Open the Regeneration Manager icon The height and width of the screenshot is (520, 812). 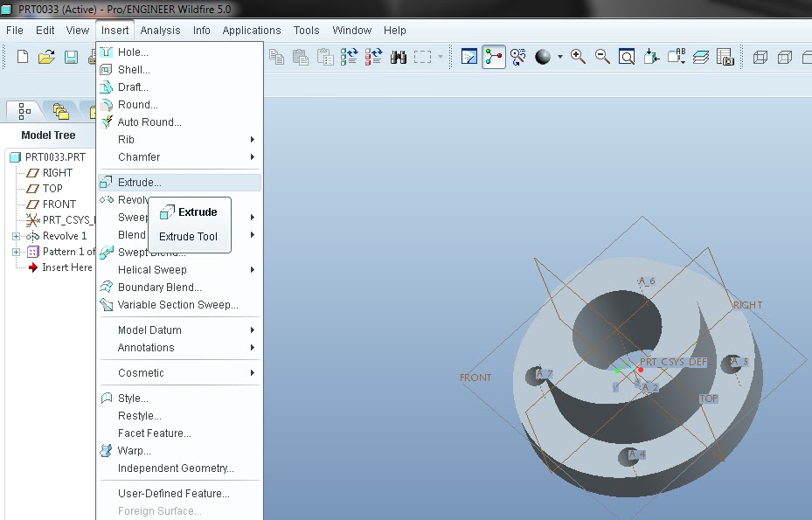click(x=373, y=57)
